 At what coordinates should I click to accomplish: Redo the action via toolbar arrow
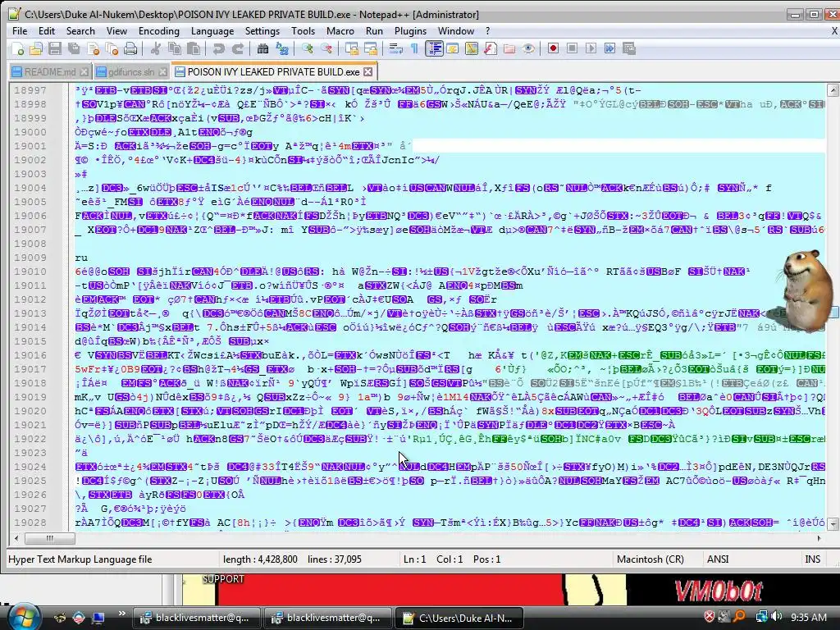[237, 48]
